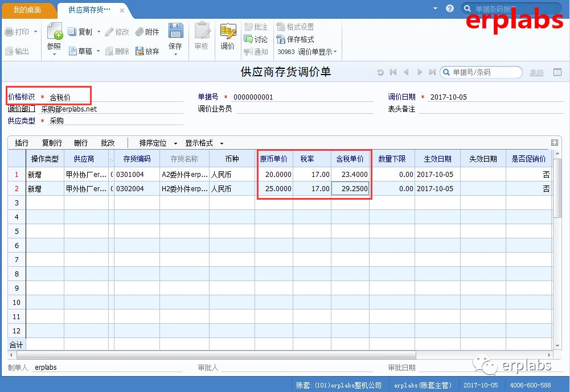Click the 单据号/条码 search field
The width and height of the screenshot is (570, 392).
click(x=481, y=72)
